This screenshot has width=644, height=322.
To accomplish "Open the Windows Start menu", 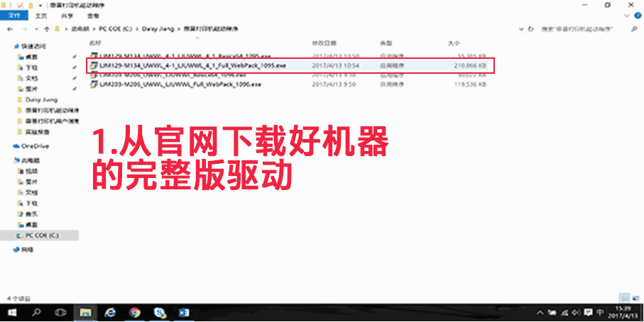I will (x=11, y=313).
